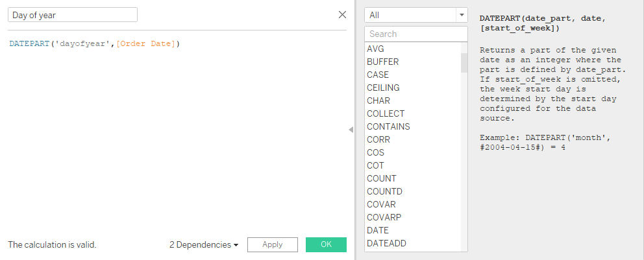Open the function category dropdown showing All
644x260 pixels.
pyautogui.click(x=415, y=15)
